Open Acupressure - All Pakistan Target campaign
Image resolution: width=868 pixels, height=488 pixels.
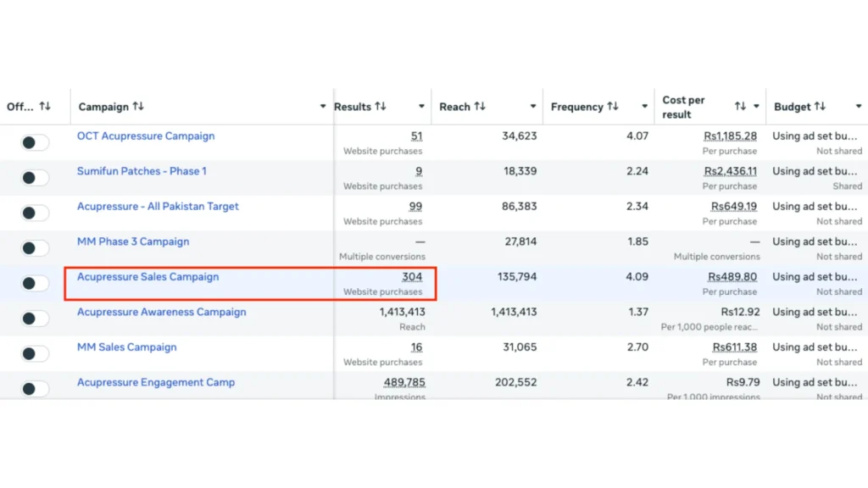(158, 207)
